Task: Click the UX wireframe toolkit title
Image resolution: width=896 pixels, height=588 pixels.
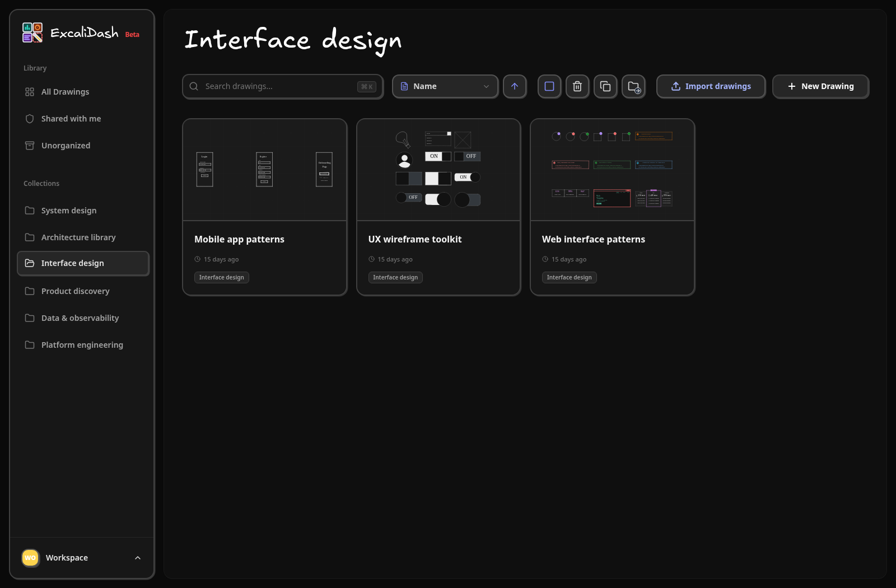Action: [x=415, y=239]
